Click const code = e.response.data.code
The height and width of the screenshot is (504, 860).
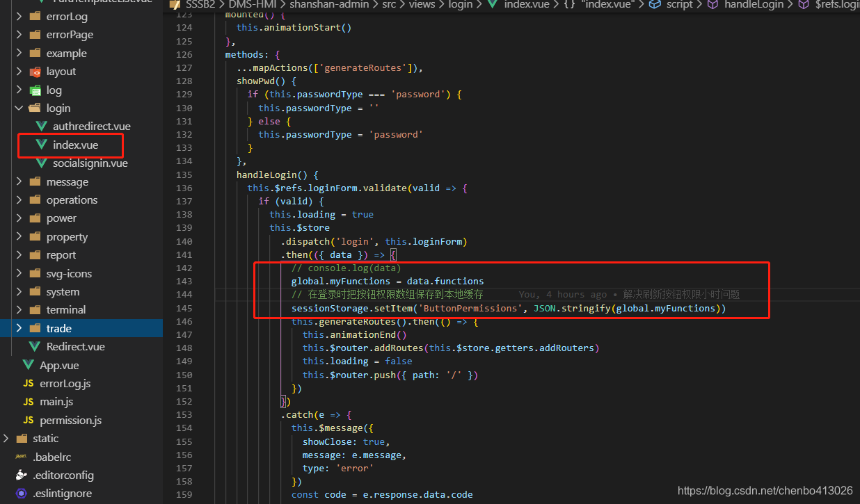(x=382, y=494)
